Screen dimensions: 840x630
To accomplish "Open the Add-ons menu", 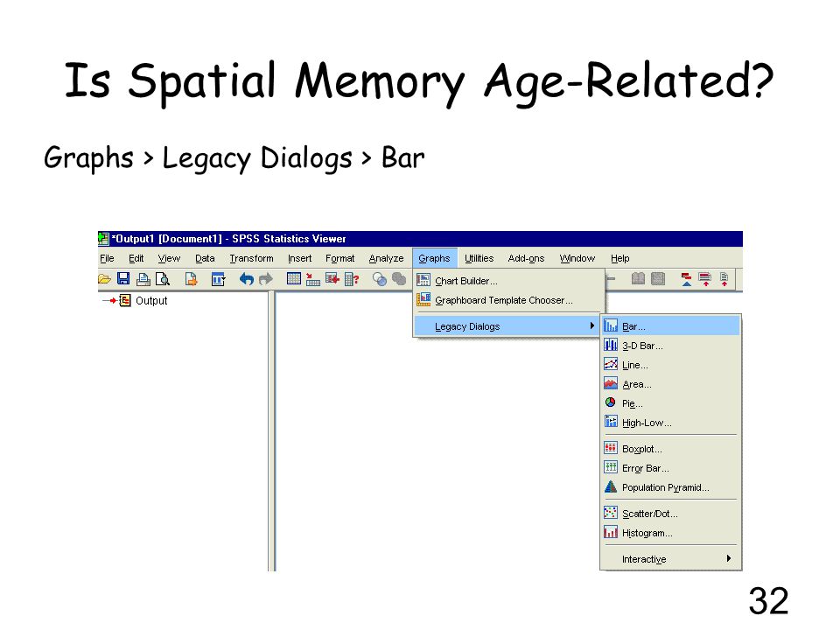I will click(x=526, y=258).
